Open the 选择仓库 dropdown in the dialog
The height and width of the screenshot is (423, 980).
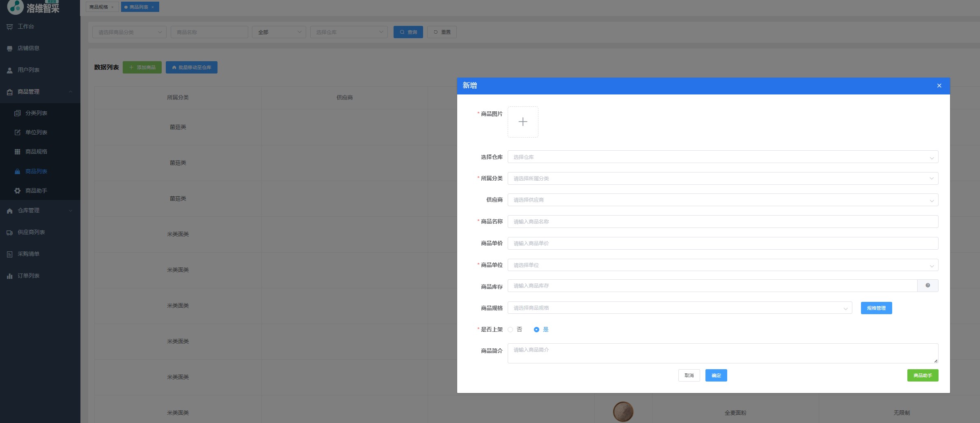[723, 157]
